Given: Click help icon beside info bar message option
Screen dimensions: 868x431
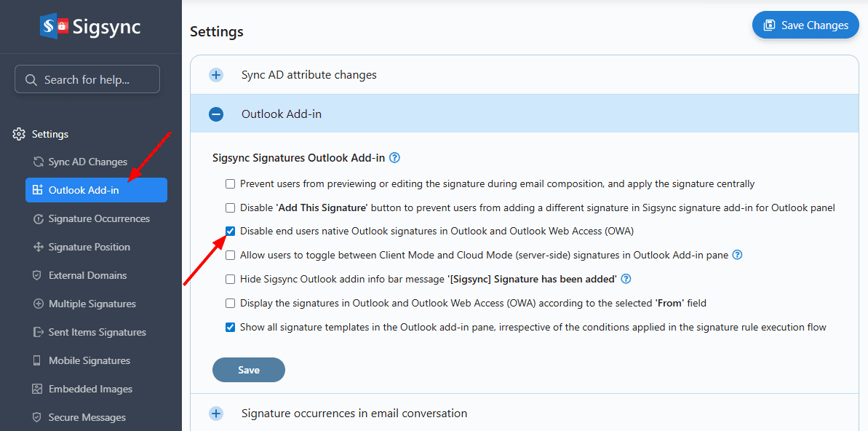Looking at the screenshot, I should coord(626,279).
